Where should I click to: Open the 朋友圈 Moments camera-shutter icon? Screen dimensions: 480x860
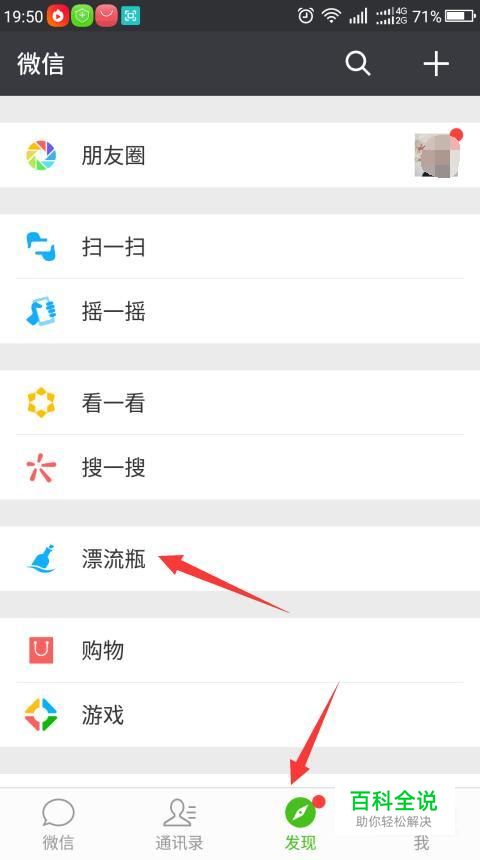coord(41,155)
